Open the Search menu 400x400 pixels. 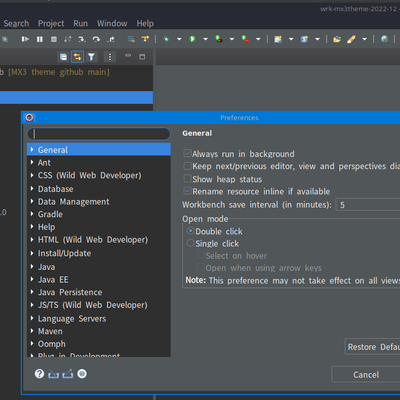coord(16,24)
